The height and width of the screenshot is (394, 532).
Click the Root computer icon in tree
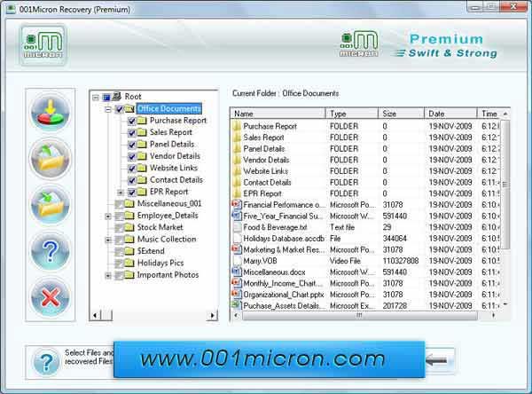point(117,97)
